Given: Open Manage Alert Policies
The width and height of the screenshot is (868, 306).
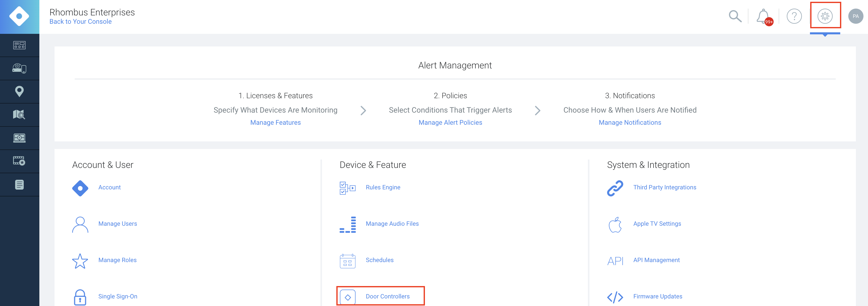Looking at the screenshot, I should [x=450, y=122].
